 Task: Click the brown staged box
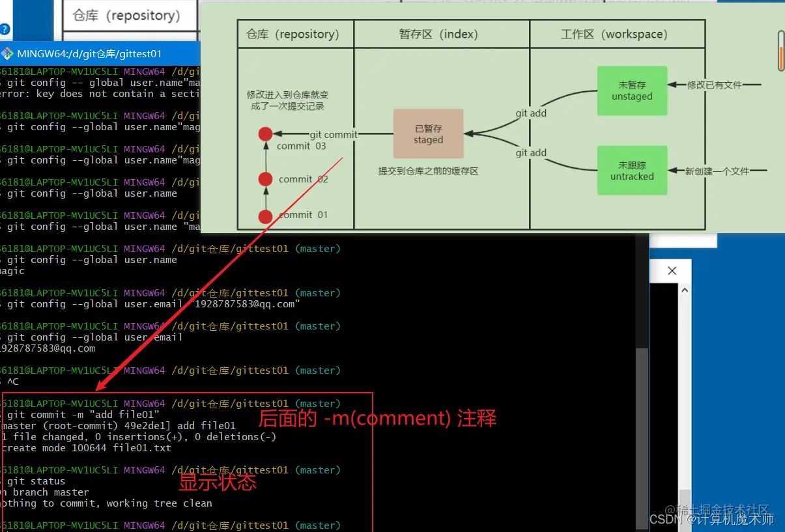[x=428, y=133]
